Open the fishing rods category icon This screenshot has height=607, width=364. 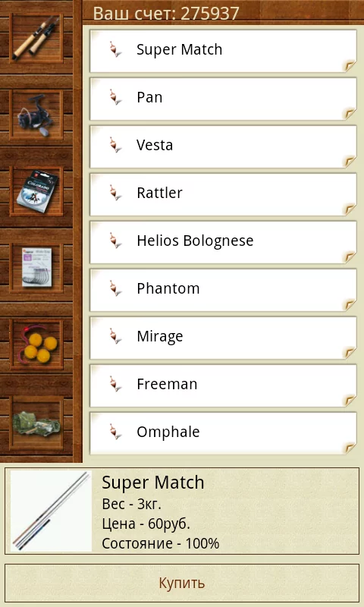(36, 38)
